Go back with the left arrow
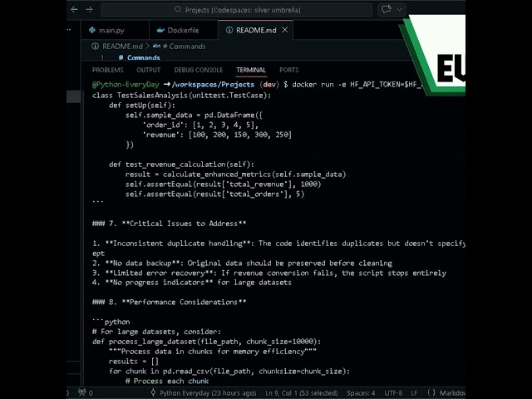The height and width of the screenshot is (399, 532). click(74, 9)
